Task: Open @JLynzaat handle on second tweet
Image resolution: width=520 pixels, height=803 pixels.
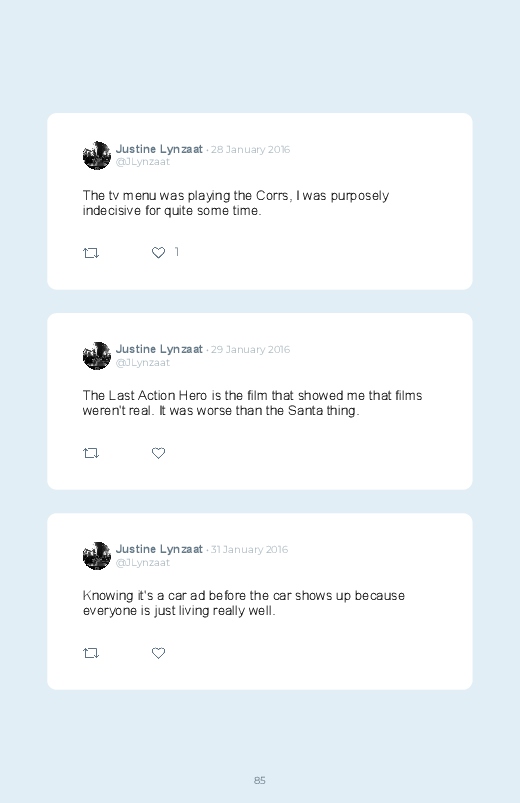Action: 142,363
